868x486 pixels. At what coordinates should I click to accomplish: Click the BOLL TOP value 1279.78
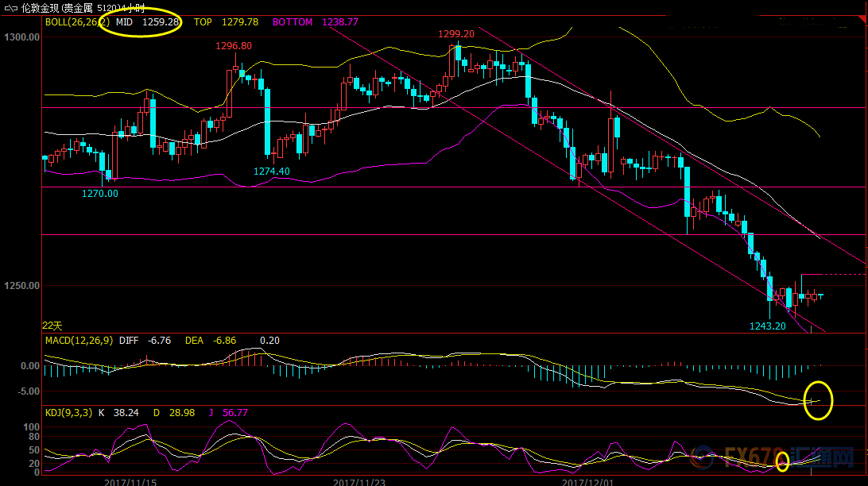click(242, 22)
